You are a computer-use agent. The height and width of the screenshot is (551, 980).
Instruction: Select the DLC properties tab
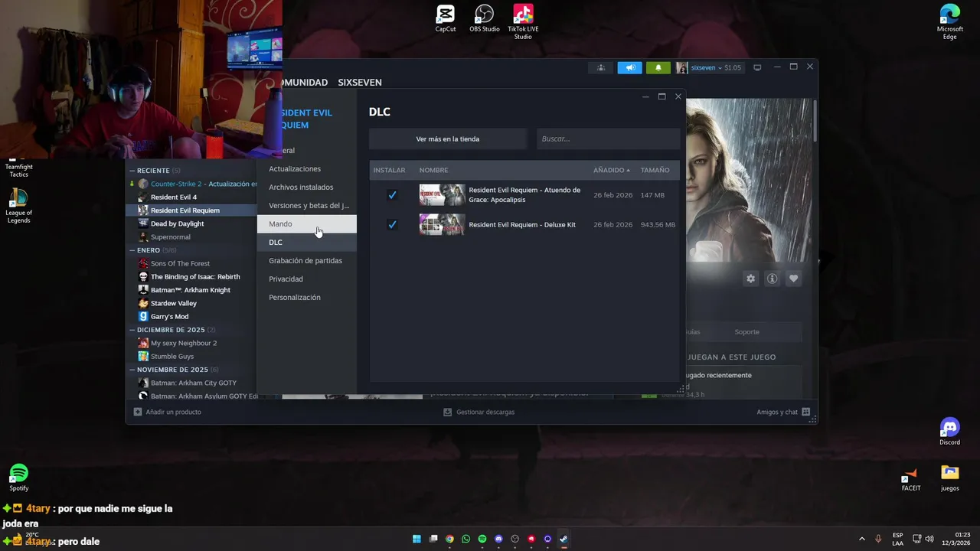coord(307,242)
